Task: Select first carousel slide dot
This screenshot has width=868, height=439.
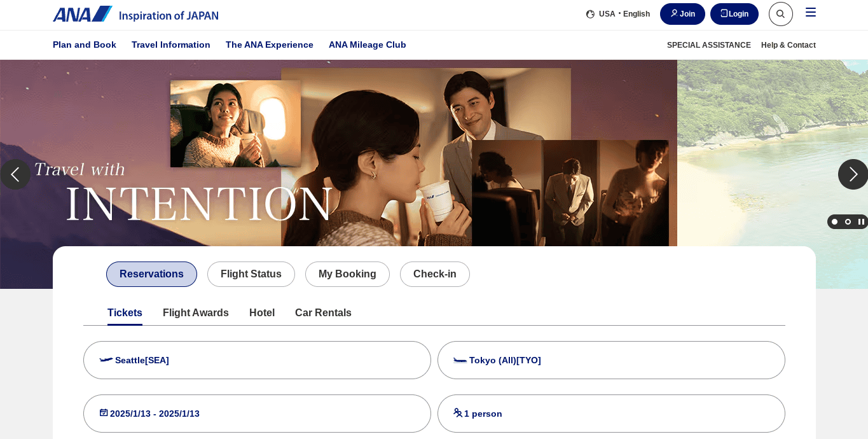Action: pyautogui.click(x=835, y=222)
